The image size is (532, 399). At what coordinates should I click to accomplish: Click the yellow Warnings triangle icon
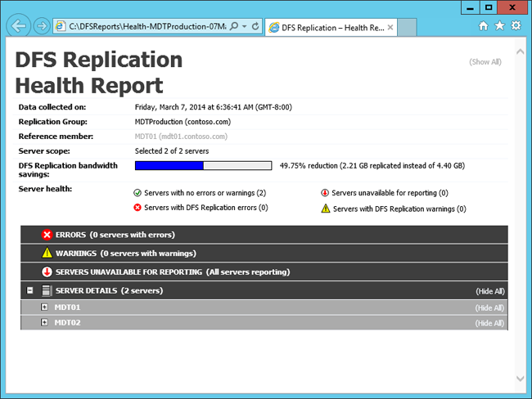[x=47, y=253]
